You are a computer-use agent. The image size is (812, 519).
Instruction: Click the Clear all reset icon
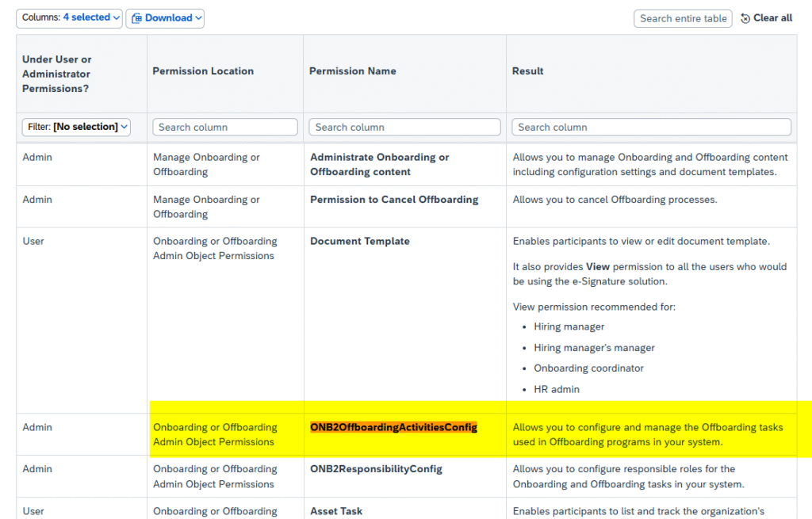coord(745,18)
